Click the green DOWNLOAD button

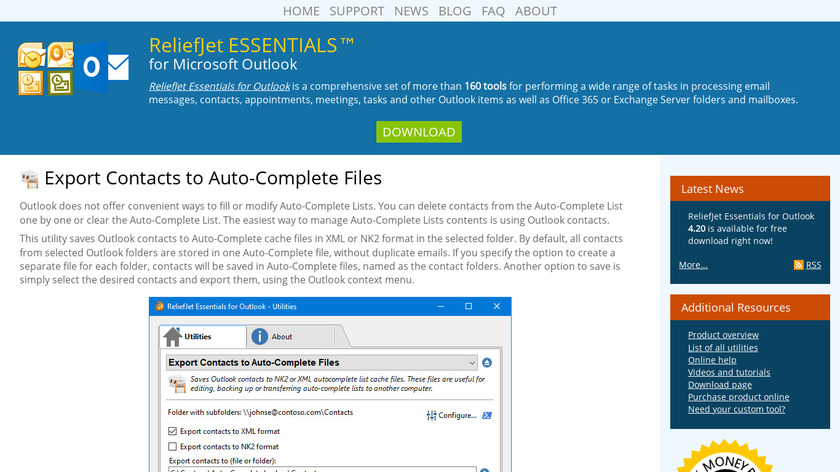(419, 132)
